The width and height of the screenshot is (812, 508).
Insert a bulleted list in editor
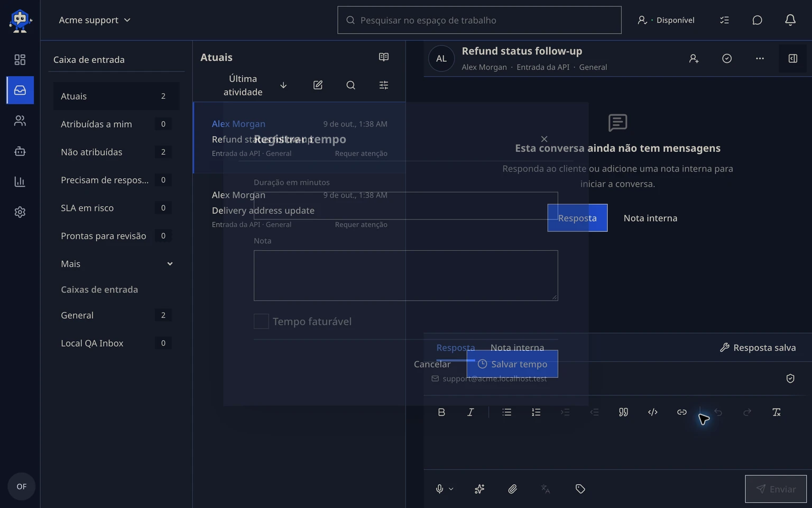pos(507,412)
